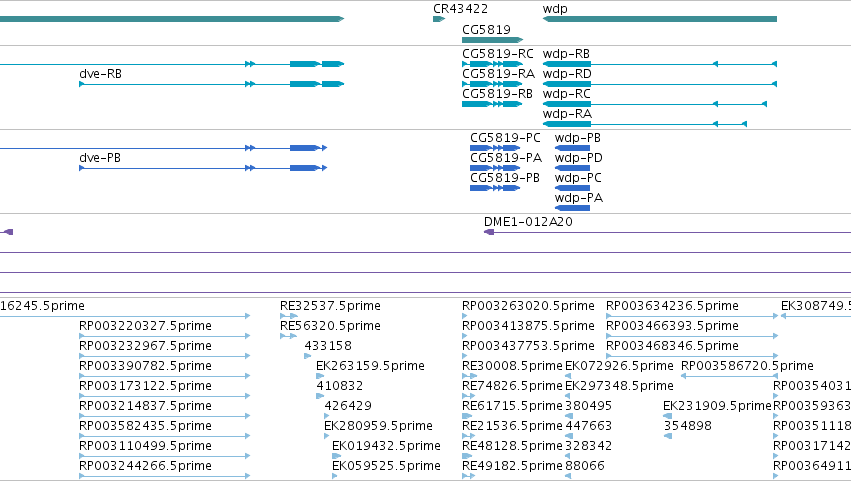Select EST label RP003466393.5prime
Screen dimensions: 851x481
[x=672, y=326]
